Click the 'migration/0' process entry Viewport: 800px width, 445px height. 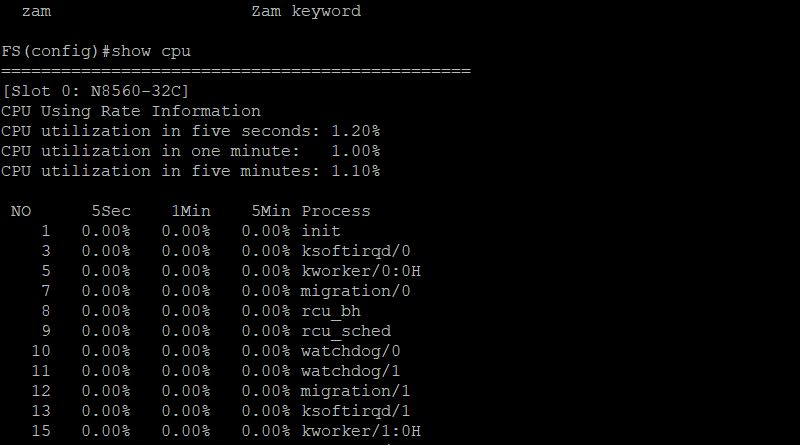(356, 291)
